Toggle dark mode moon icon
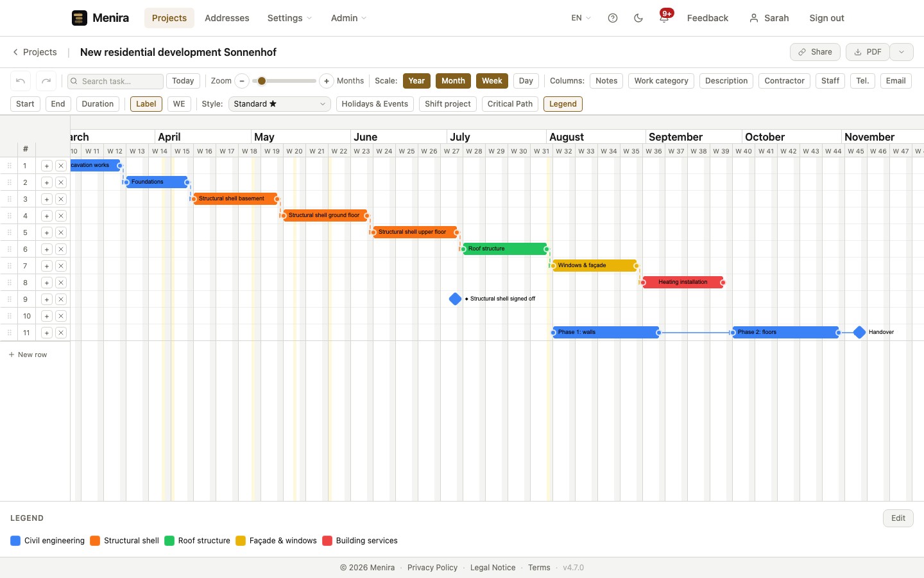This screenshot has height=578, width=924. [x=638, y=18]
